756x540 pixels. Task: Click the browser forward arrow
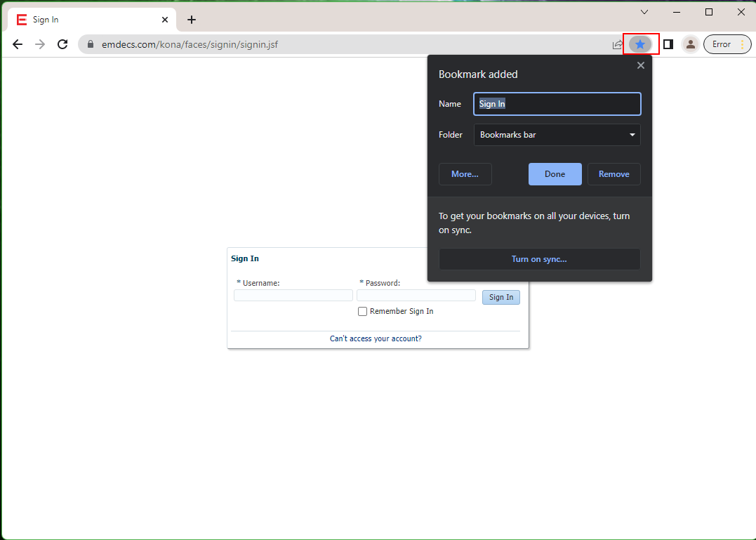click(x=40, y=44)
